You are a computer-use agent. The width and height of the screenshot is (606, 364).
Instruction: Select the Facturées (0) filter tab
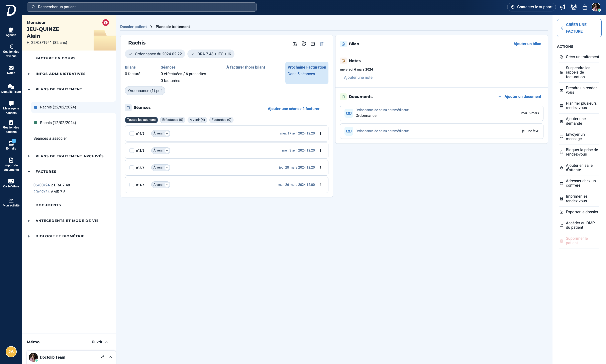point(221,120)
